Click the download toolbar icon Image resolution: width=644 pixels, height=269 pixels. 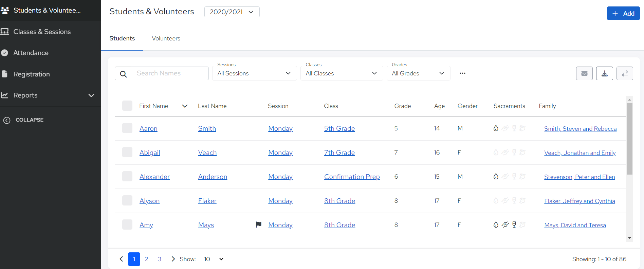[x=605, y=73]
